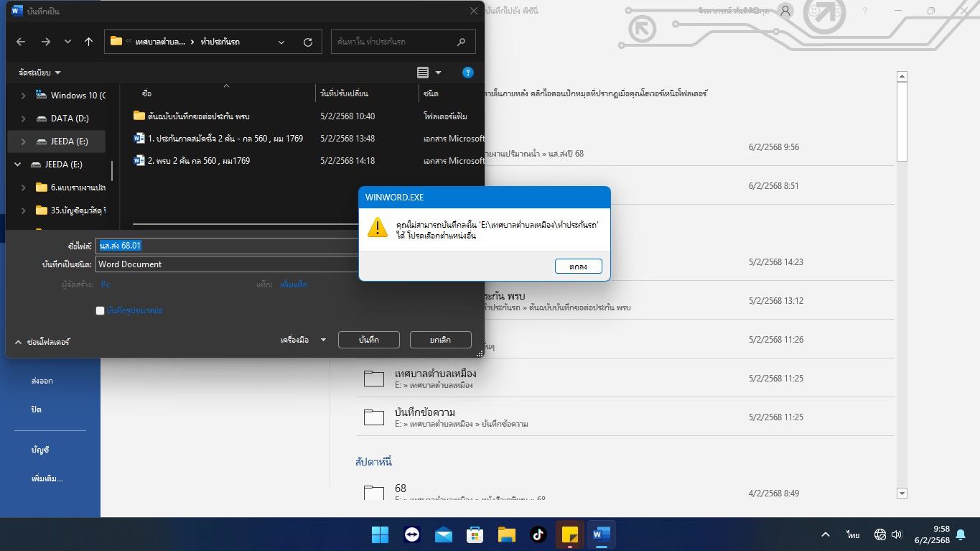This screenshot has width=980, height=551.
Task: Sort by ชื่อ (Name) column
Action: click(147, 94)
